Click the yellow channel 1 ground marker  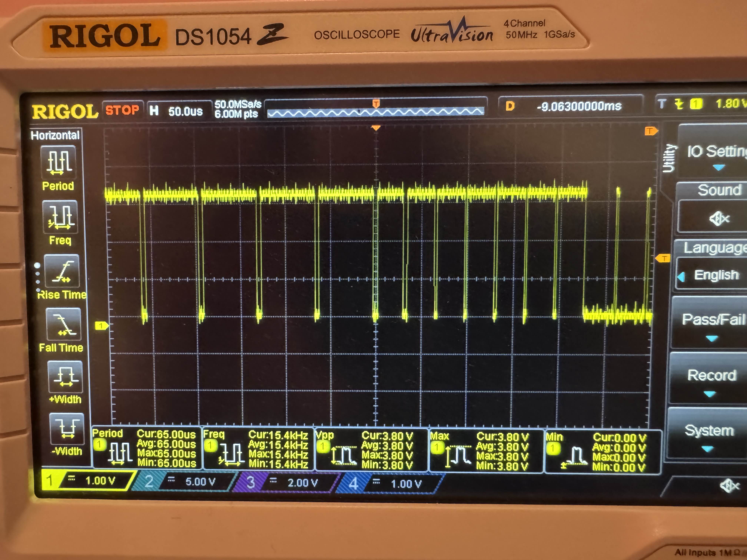[x=102, y=325]
